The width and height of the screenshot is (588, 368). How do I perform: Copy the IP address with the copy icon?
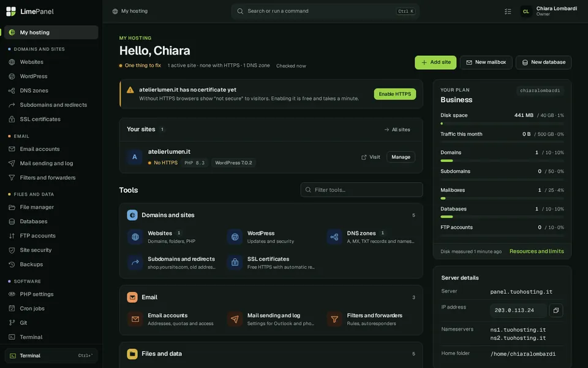[556, 310]
